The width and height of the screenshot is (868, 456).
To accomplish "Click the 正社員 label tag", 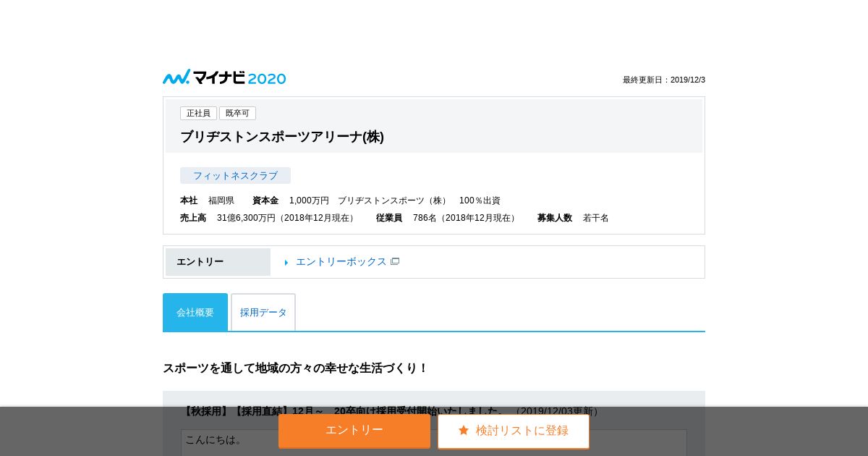I will (198, 113).
